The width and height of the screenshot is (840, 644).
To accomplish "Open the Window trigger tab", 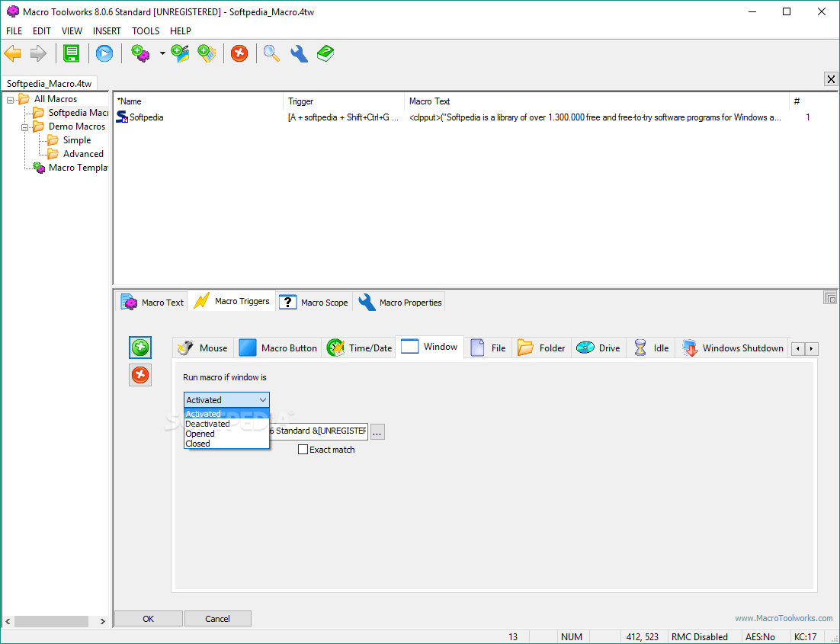I will coord(430,347).
